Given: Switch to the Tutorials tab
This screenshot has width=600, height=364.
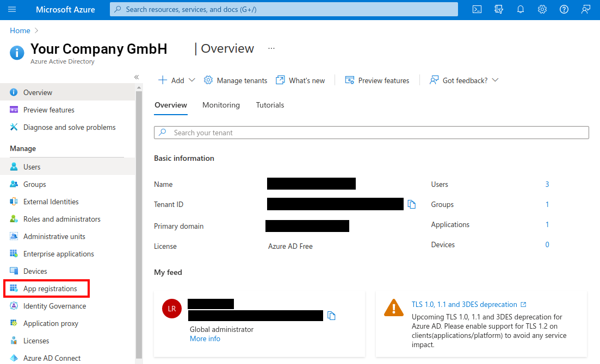Looking at the screenshot, I should (270, 105).
